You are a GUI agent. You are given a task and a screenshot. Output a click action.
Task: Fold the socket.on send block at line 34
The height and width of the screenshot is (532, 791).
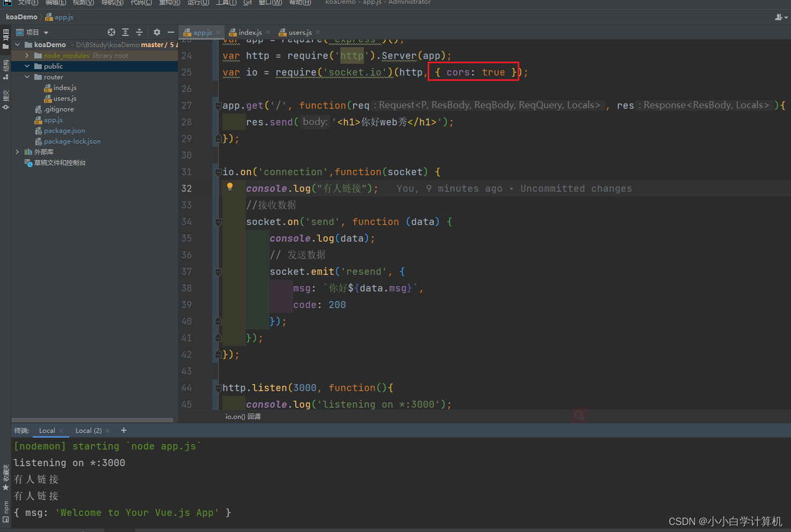[x=218, y=222]
